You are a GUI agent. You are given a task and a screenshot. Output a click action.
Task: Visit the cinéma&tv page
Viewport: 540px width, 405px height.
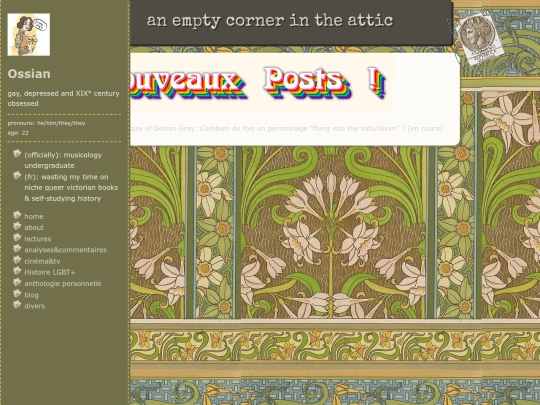click(x=42, y=261)
